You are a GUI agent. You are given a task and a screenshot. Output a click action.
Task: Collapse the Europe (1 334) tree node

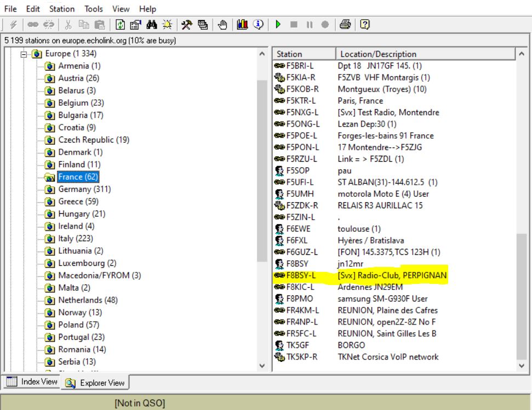[x=24, y=54]
